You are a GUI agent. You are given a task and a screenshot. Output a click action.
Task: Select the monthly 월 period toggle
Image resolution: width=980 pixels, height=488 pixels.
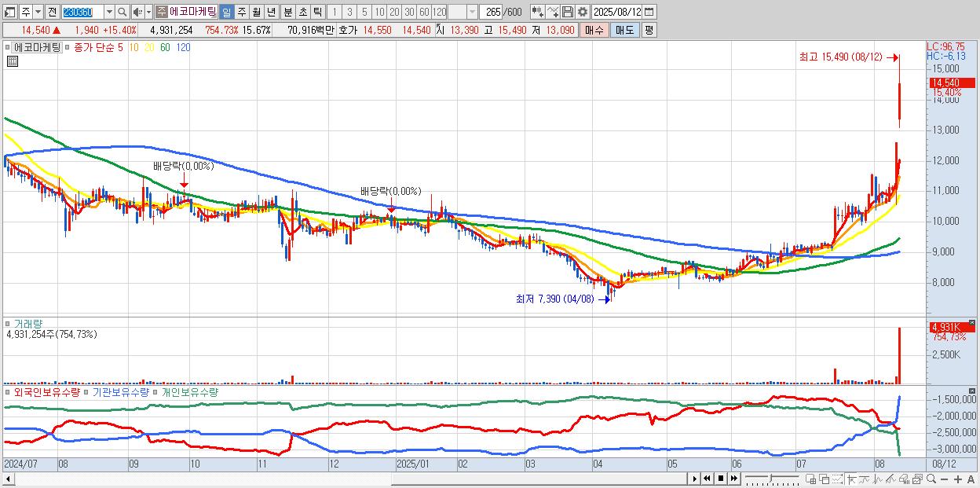point(257,12)
